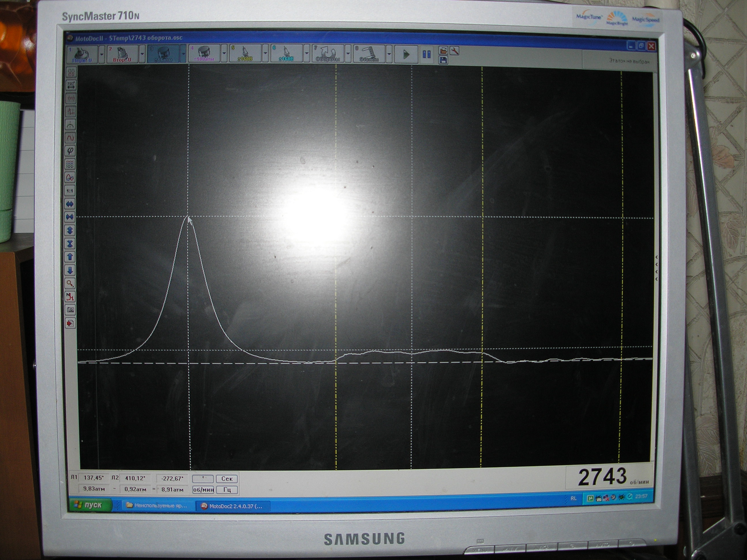This screenshot has width=747, height=560.
Task: Click the magnifier zoom tool
Action: pos(70,283)
